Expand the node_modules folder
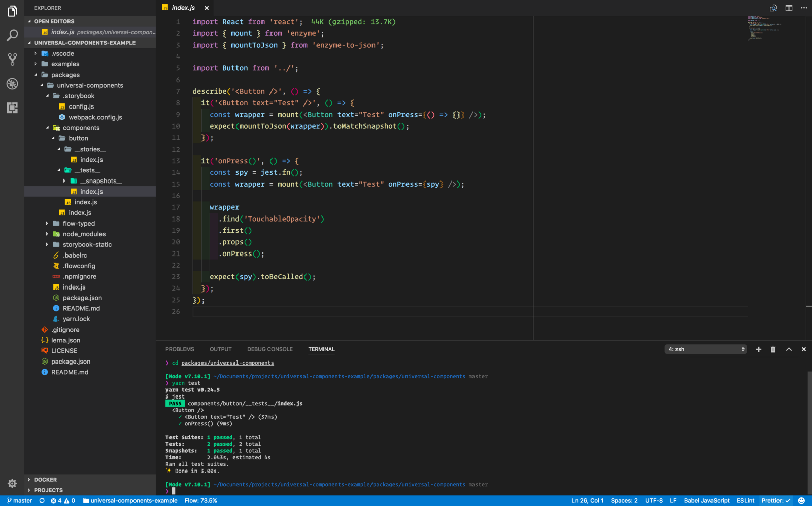812x506 pixels. click(84, 234)
